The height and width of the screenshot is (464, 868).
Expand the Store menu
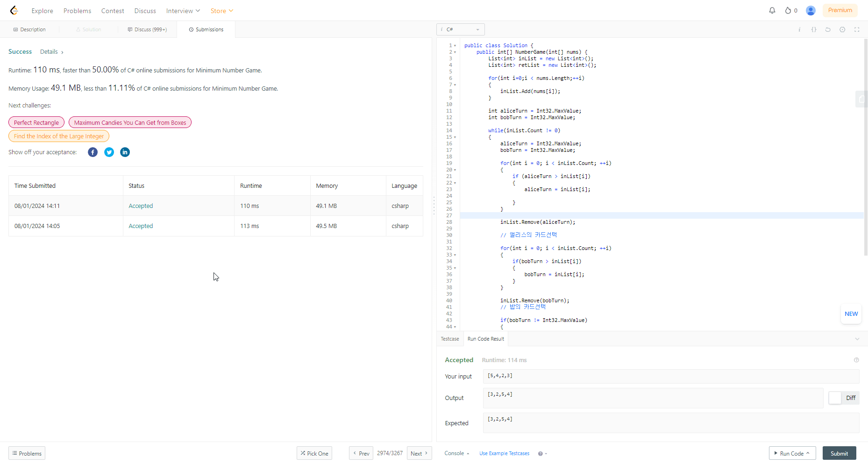(x=222, y=11)
